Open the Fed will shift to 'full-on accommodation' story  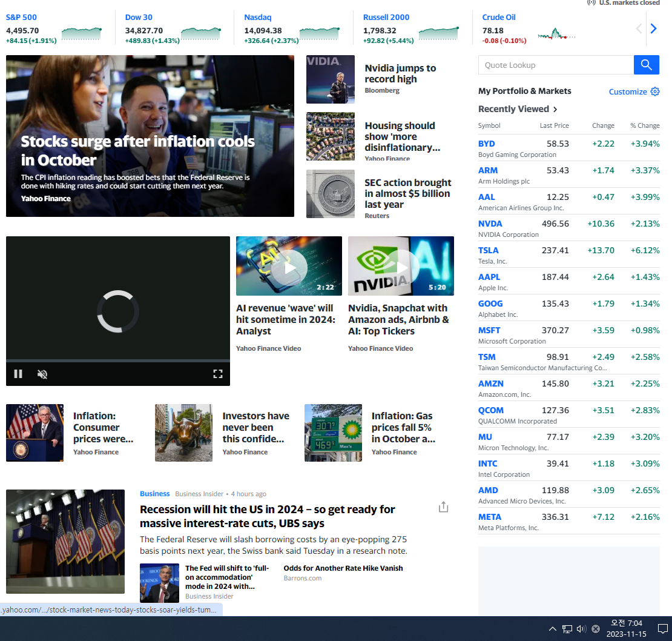coord(226,577)
